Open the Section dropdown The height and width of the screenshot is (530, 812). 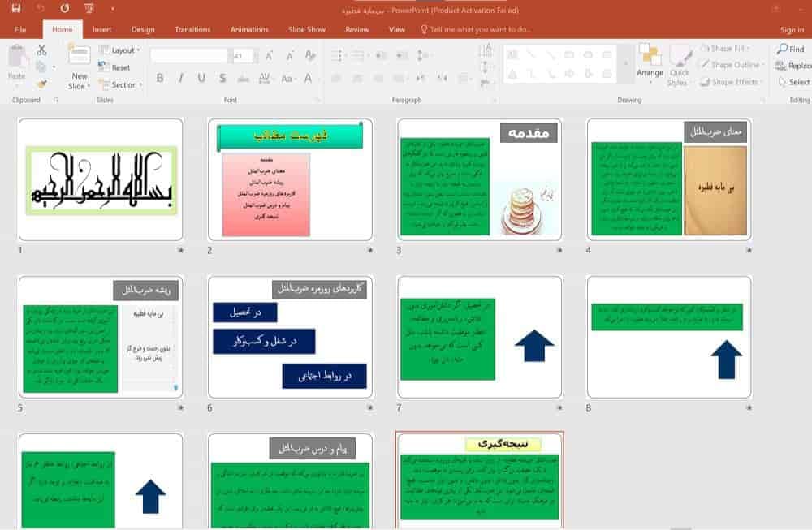pos(120,84)
